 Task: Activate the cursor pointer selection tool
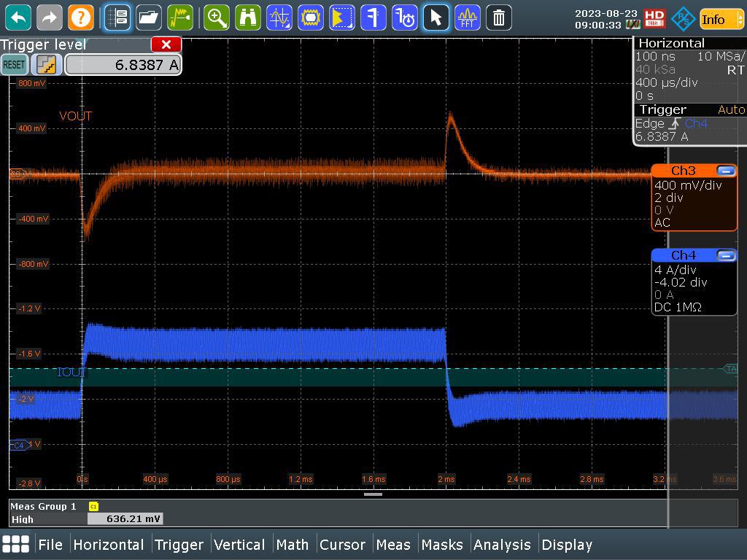pos(436,18)
